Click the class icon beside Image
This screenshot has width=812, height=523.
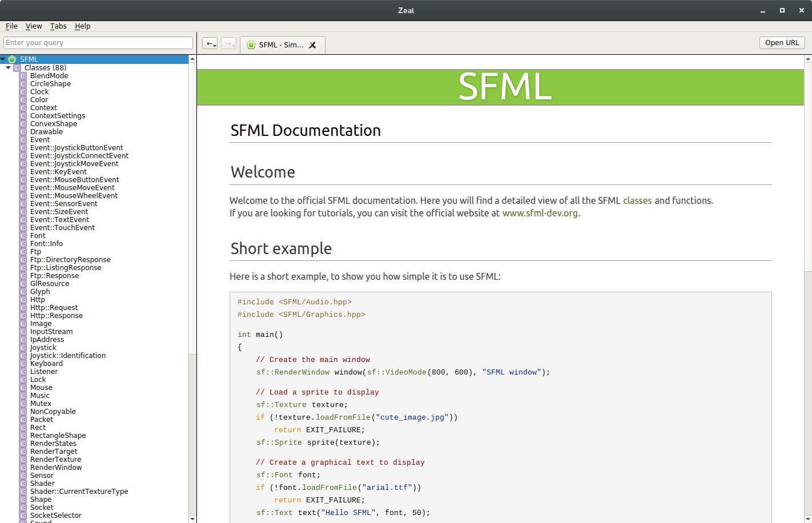click(23, 324)
